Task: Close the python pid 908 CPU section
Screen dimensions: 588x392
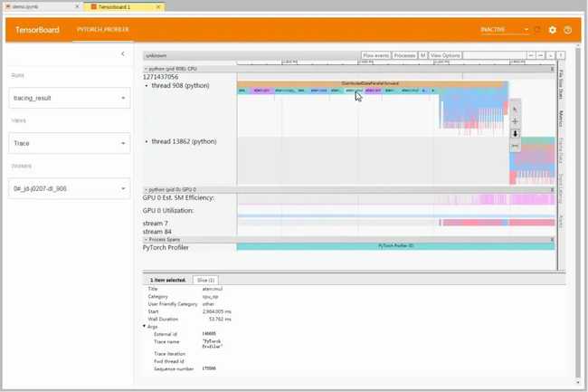Action: [x=145, y=69]
